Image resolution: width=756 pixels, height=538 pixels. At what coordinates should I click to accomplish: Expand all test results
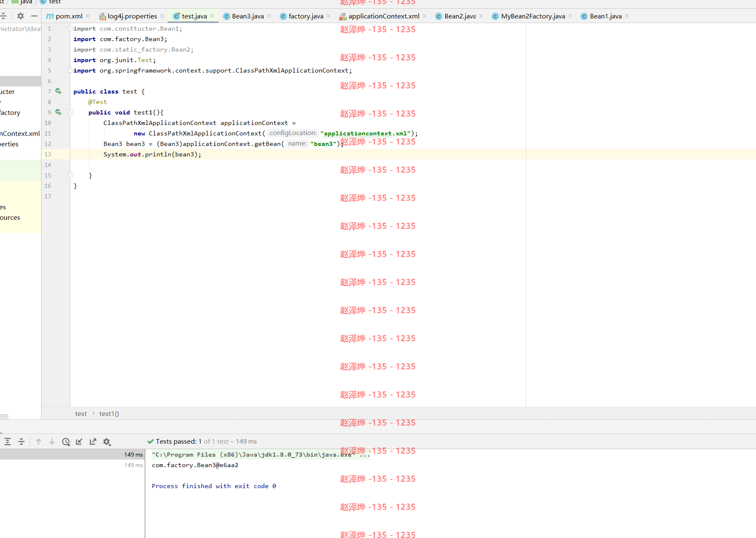click(x=8, y=442)
